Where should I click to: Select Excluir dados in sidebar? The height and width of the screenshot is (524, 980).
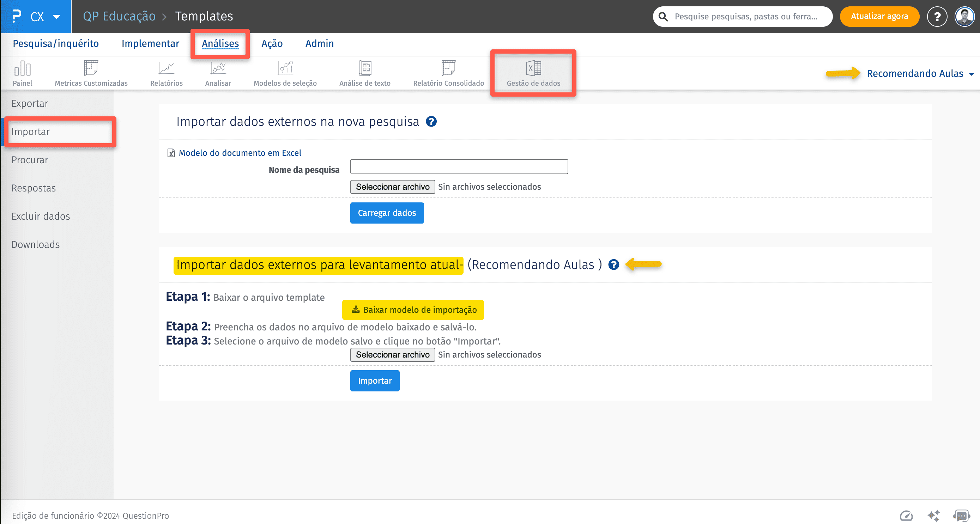click(x=41, y=217)
